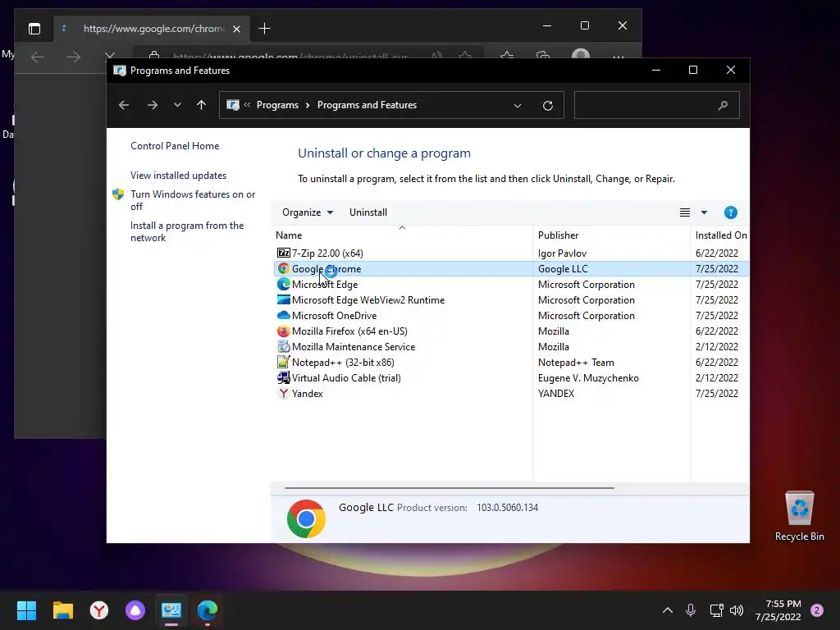The width and height of the screenshot is (840, 630).
Task: Open a new tab in Edge
Action: (x=264, y=29)
